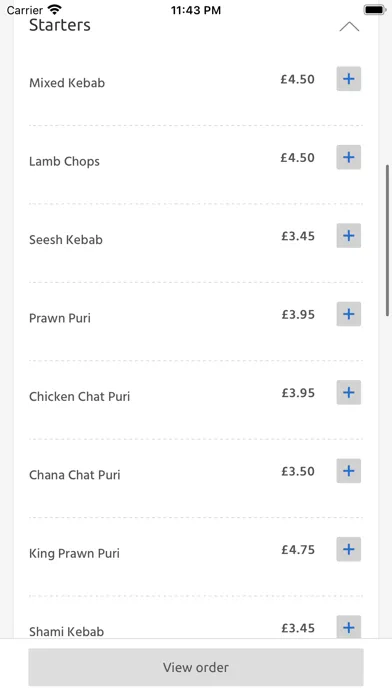Add Shami Kebab with plus icon
This screenshot has width=392, height=696.
coord(348,627)
